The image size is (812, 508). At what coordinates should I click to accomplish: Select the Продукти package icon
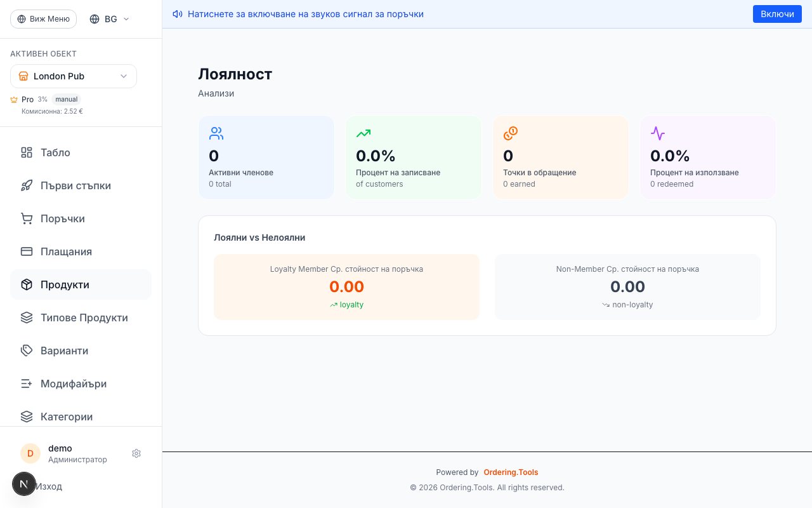pyautogui.click(x=26, y=284)
